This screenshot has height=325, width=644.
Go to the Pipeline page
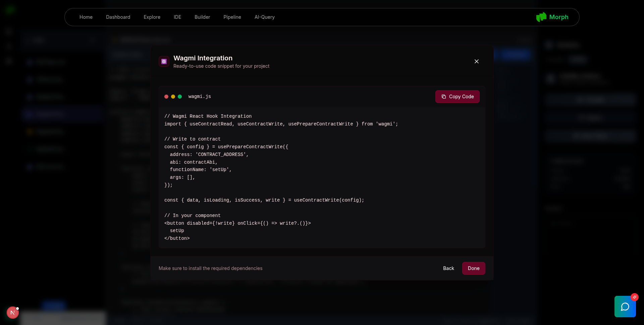(232, 17)
